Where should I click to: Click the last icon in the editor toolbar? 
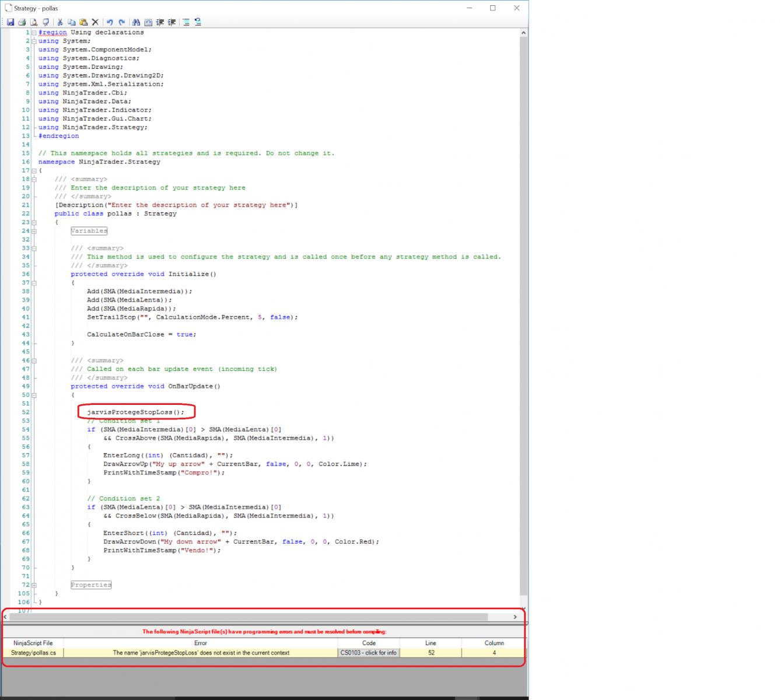tap(198, 22)
